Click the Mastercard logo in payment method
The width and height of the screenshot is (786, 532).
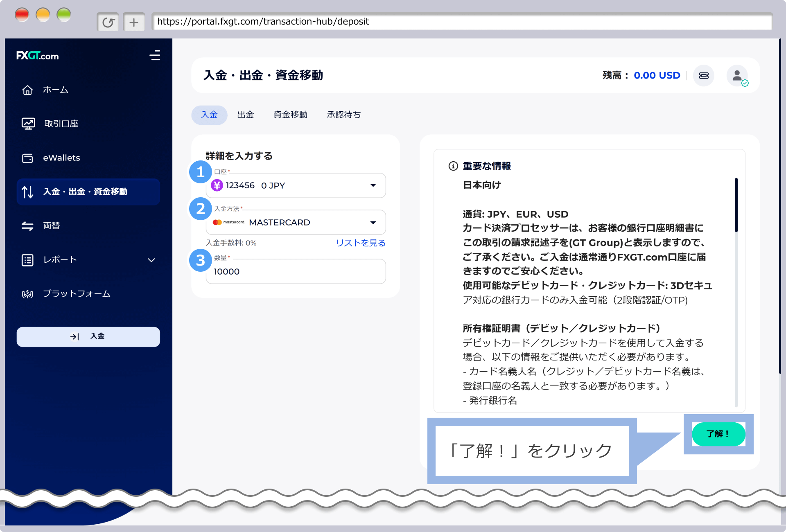click(229, 222)
